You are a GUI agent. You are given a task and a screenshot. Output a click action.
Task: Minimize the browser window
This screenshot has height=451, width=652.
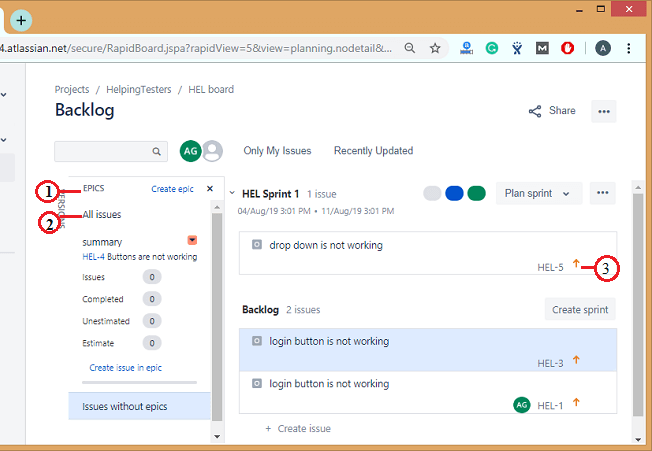pos(579,10)
